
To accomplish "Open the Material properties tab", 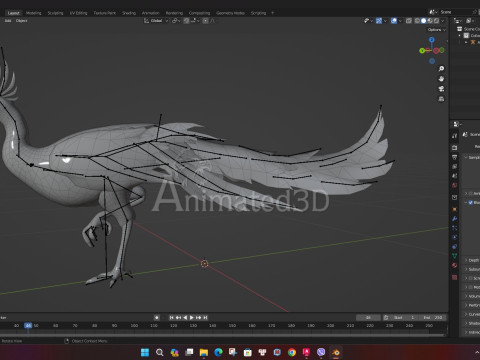I will click(x=455, y=265).
